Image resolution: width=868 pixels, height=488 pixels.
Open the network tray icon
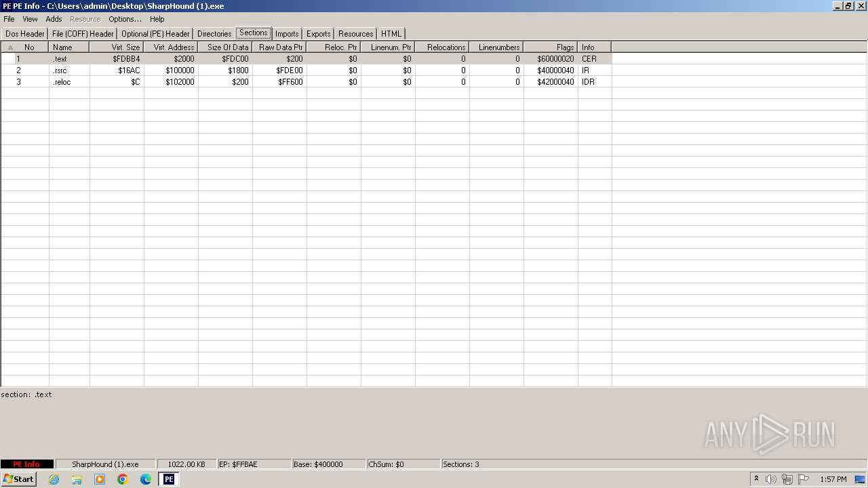tap(787, 479)
